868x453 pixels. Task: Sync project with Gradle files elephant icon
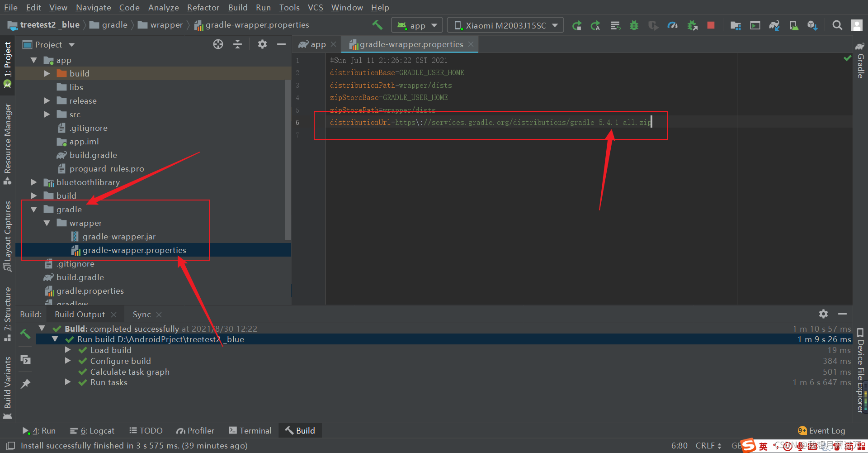[x=774, y=25]
